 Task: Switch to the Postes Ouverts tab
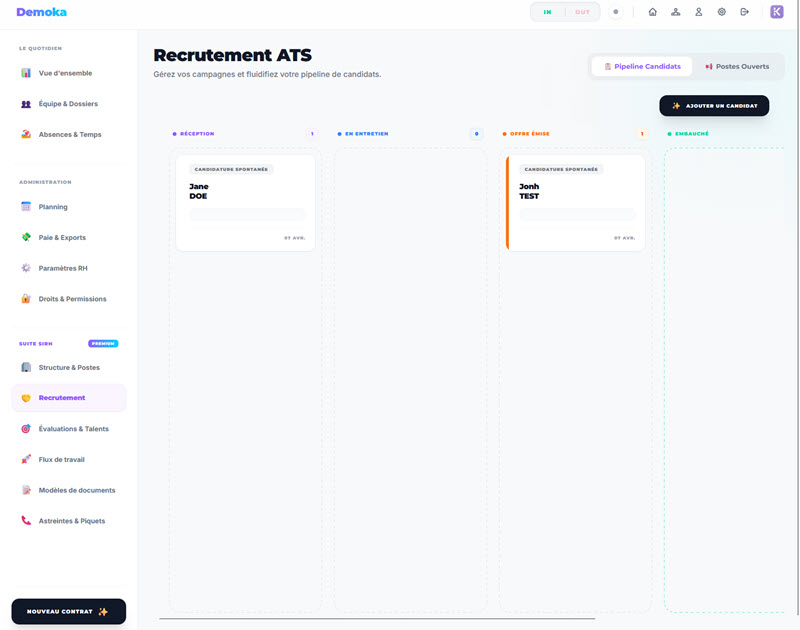pos(738,66)
